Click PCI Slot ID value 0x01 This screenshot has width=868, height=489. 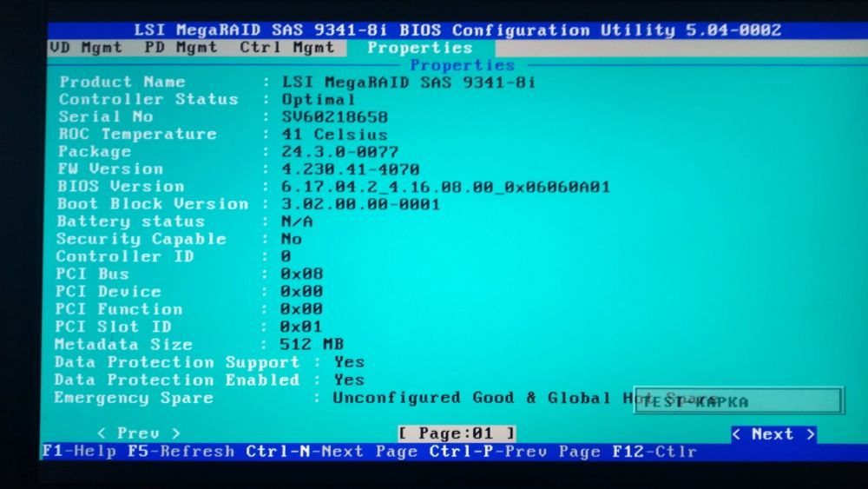(x=301, y=327)
